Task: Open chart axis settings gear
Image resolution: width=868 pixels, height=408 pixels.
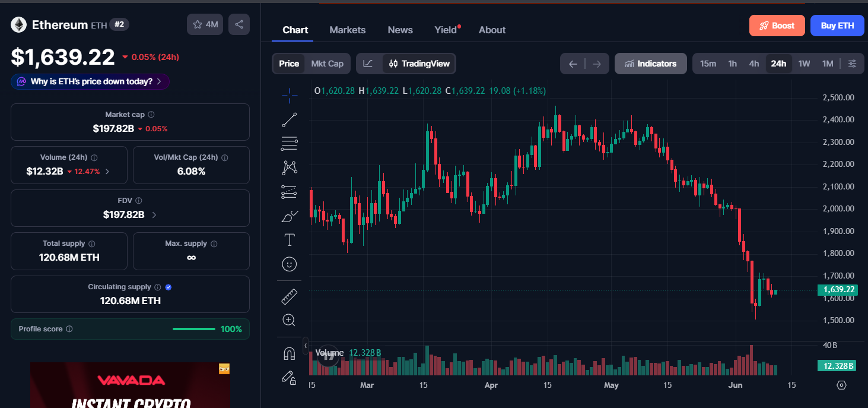Action: pyautogui.click(x=841, y=385)
